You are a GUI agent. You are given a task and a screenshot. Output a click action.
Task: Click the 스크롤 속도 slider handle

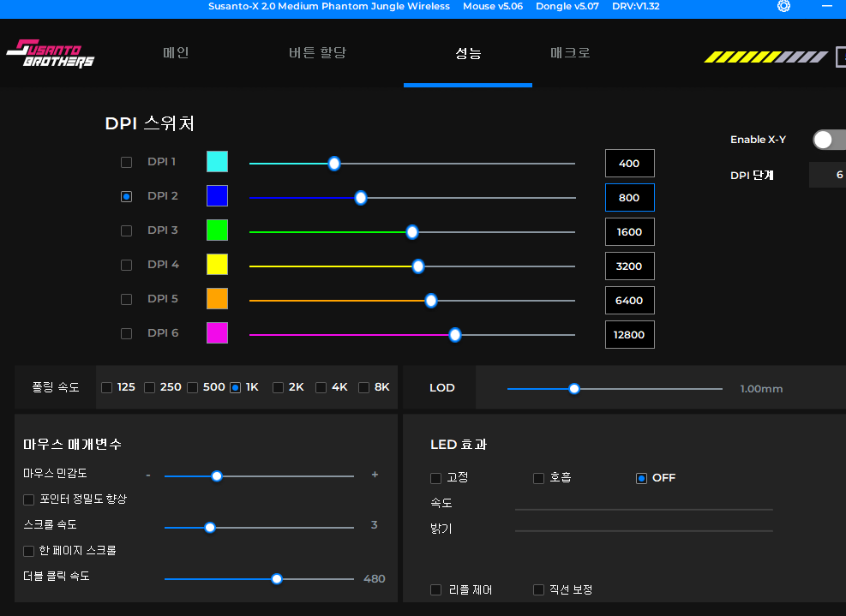210,528
